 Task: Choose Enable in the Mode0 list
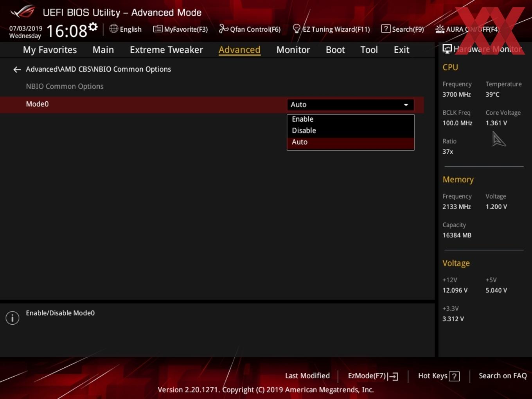(x=350, y=119)
